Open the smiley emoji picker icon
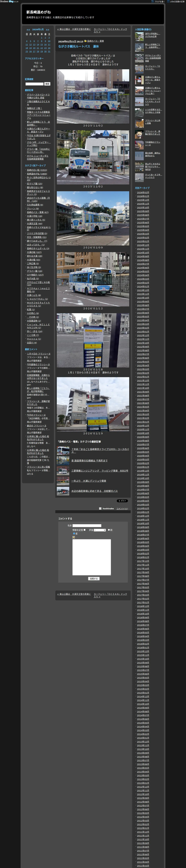Image resolution: width=186 pixels, height=868 pixels. 74,537
